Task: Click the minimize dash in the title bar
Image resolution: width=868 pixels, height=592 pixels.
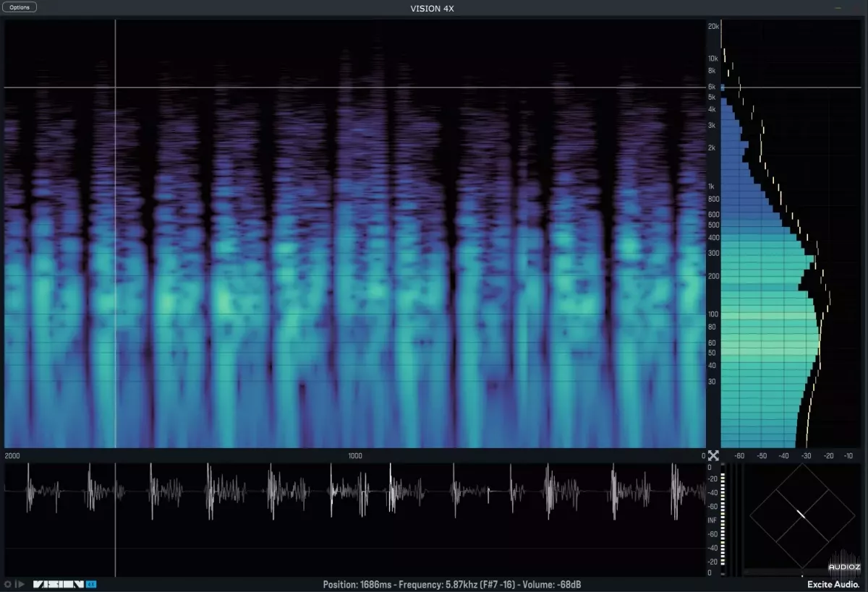Action: pos(838,8)
